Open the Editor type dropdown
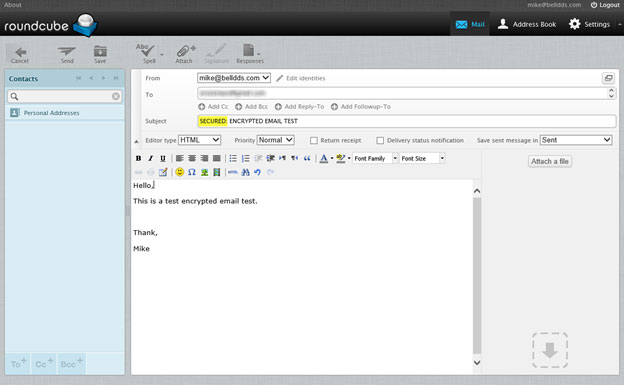 (199, 140)
